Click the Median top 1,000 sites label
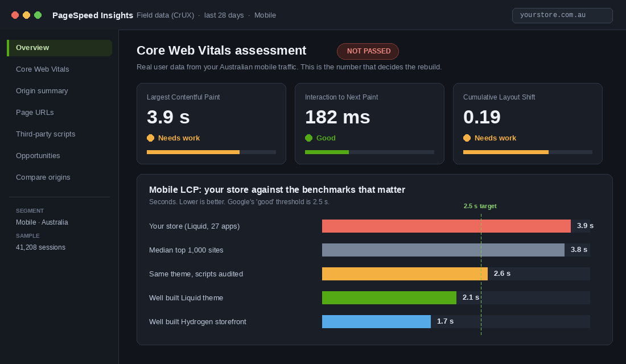Viewport: 626px width, 364px height. (186, 250)
